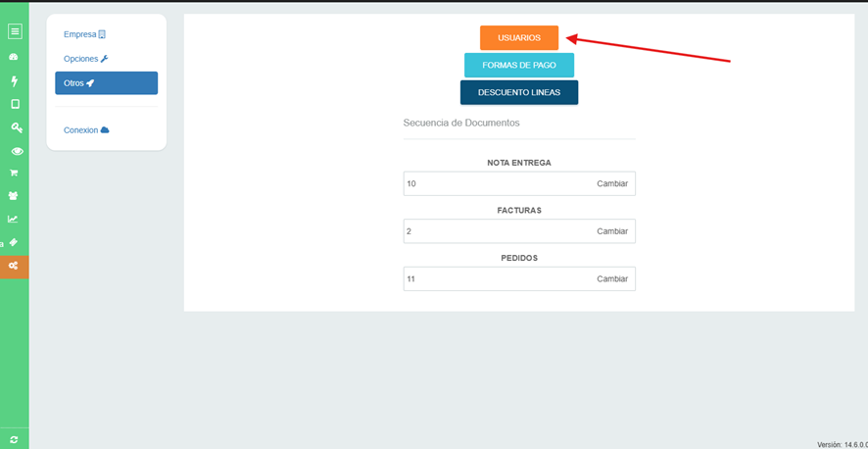The width and height of the screenshot is (868, 449).
Task: Select the users group sidebar icon
Action: point(15,195)
